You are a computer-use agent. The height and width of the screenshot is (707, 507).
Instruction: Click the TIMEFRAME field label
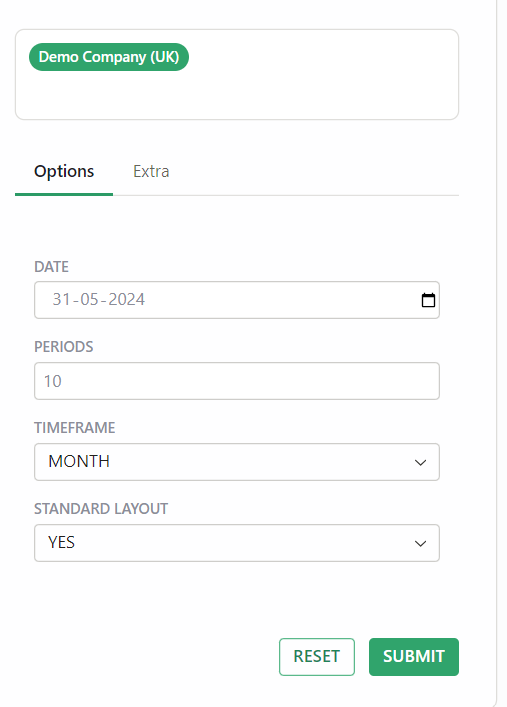point(75,427)
